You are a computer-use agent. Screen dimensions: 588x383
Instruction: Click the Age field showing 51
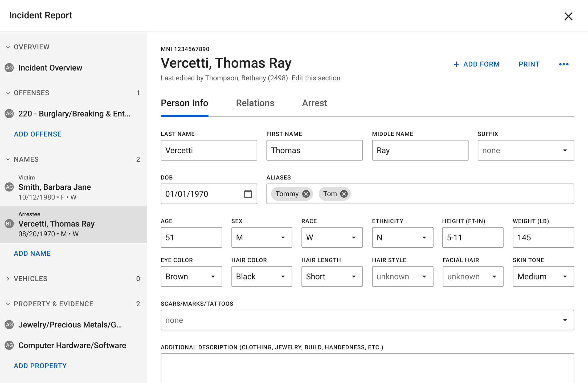point(191,237)
